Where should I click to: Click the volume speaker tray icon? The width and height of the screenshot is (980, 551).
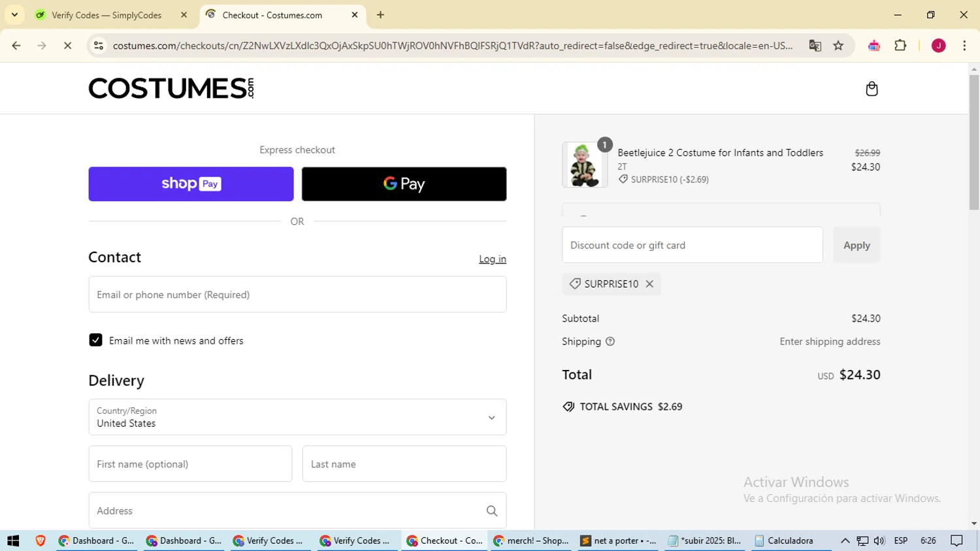tap(879, 541)
